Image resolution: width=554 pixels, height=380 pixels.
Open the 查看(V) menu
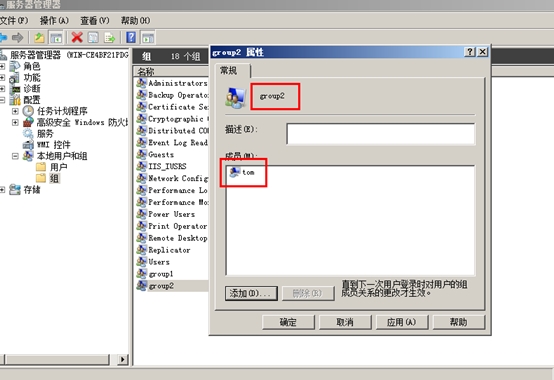point(95,21)
